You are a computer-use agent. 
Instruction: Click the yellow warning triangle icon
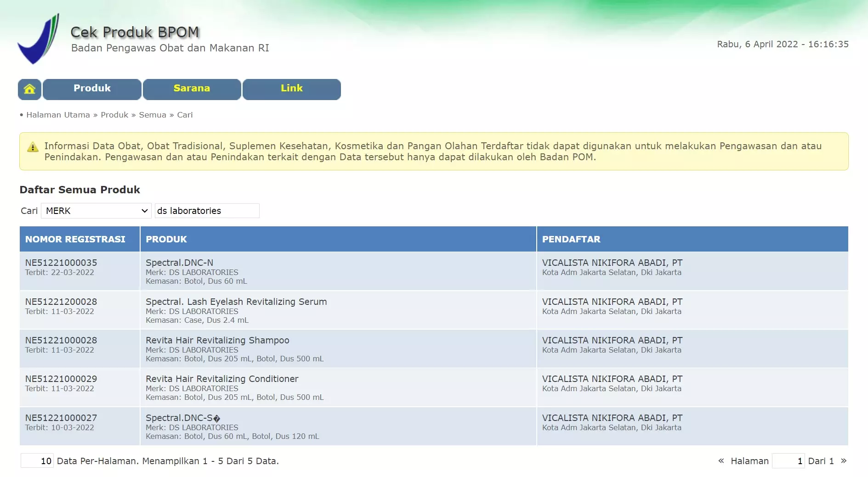point(33,147)
